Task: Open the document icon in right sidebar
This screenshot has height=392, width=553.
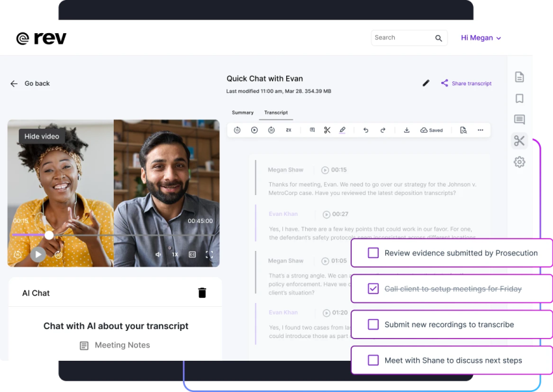Action: (x=519, y=77)
